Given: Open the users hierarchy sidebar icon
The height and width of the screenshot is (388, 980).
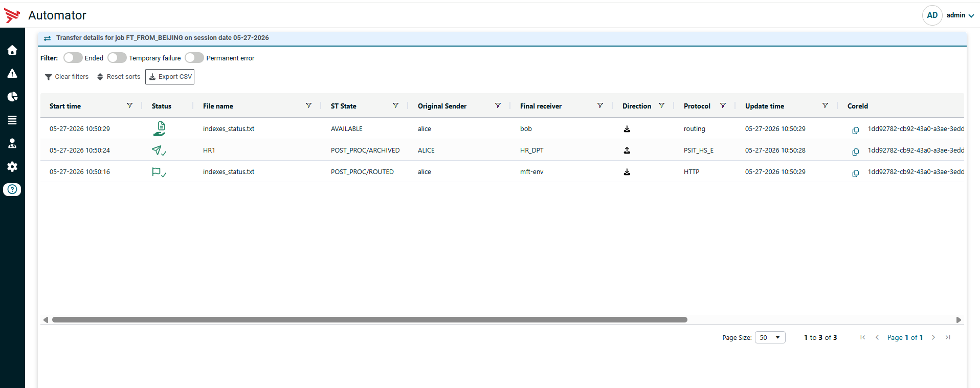Looking at the screenshot, I should coord(12,143).
